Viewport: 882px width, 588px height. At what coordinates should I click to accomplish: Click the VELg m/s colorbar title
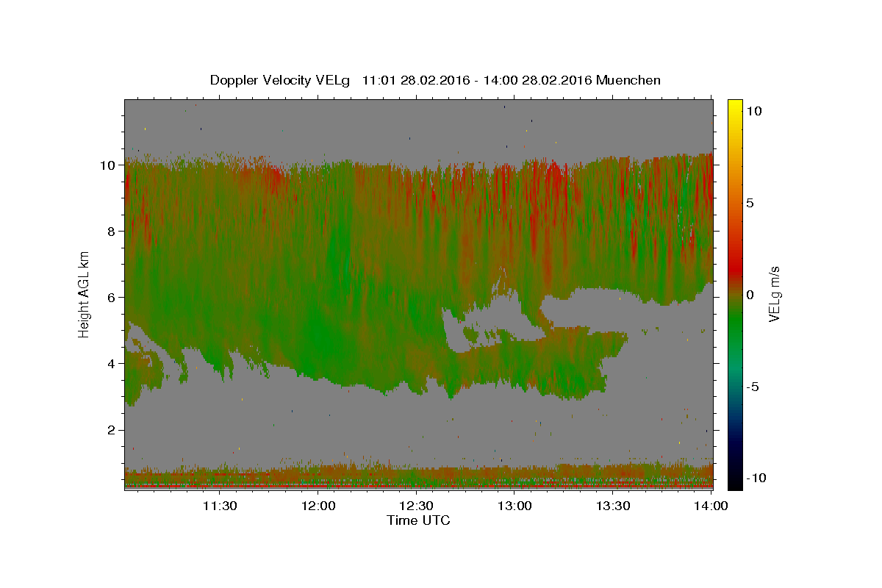(x=775, y=294)
